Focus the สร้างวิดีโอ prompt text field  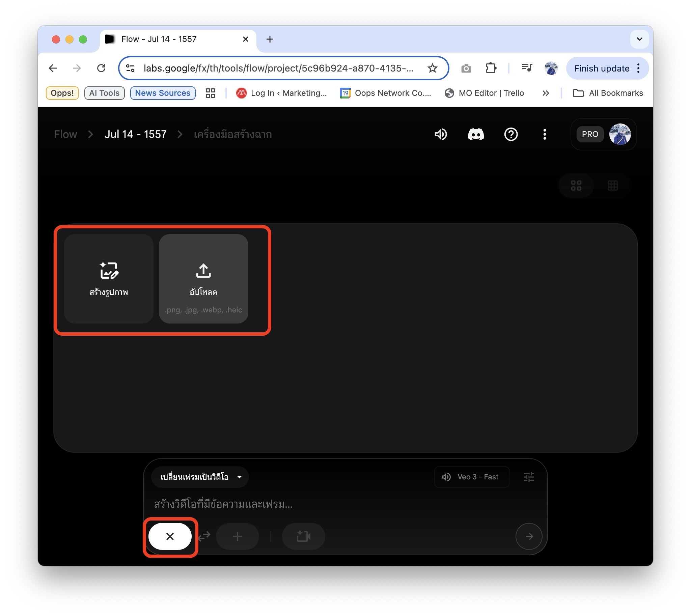(x=345, y=504)
